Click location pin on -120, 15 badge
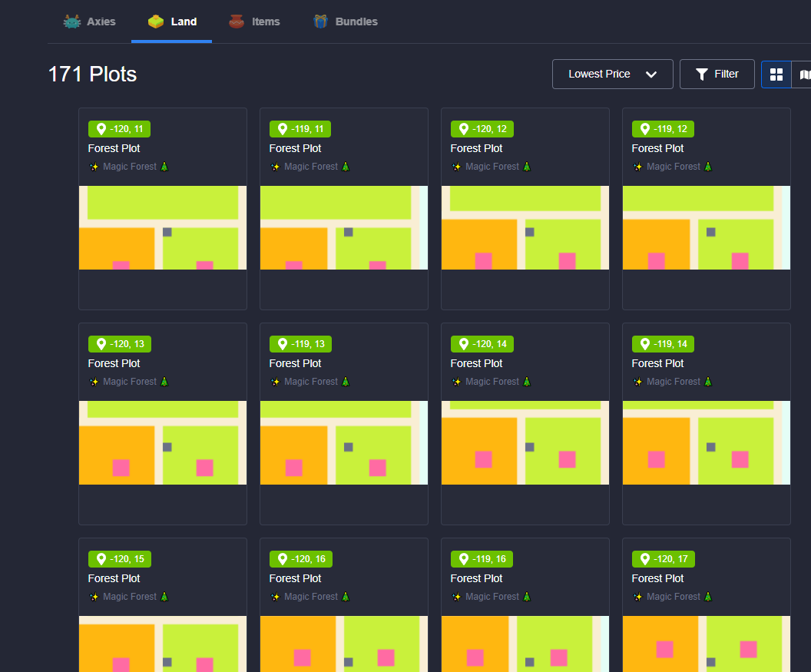 101,558
